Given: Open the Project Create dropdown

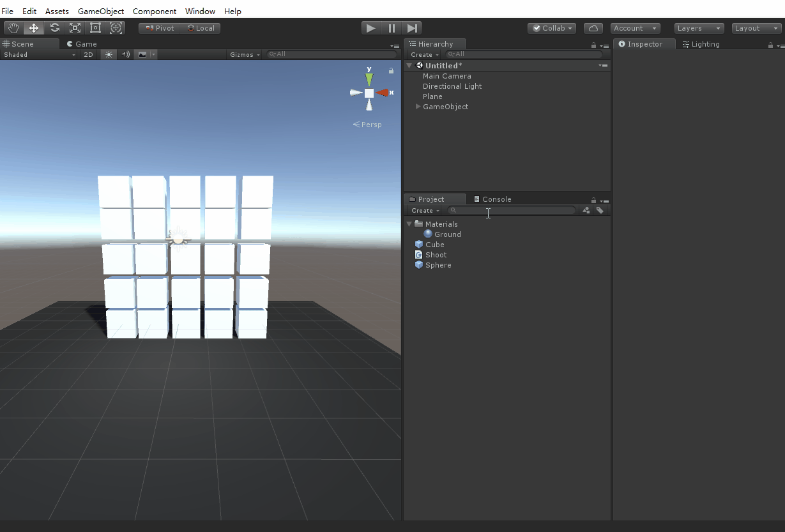Looking at the screenshot, I should coord(425,211).
